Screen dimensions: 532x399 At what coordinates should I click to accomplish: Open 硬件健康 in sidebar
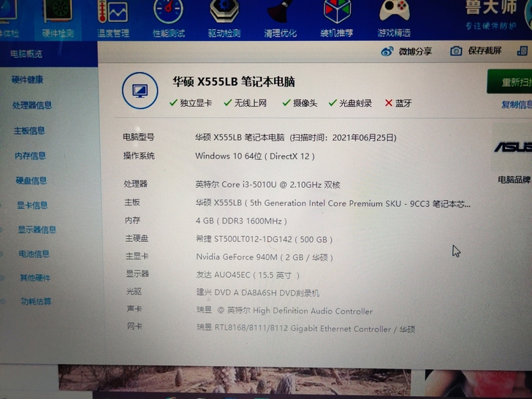click(x=28, y=80)
